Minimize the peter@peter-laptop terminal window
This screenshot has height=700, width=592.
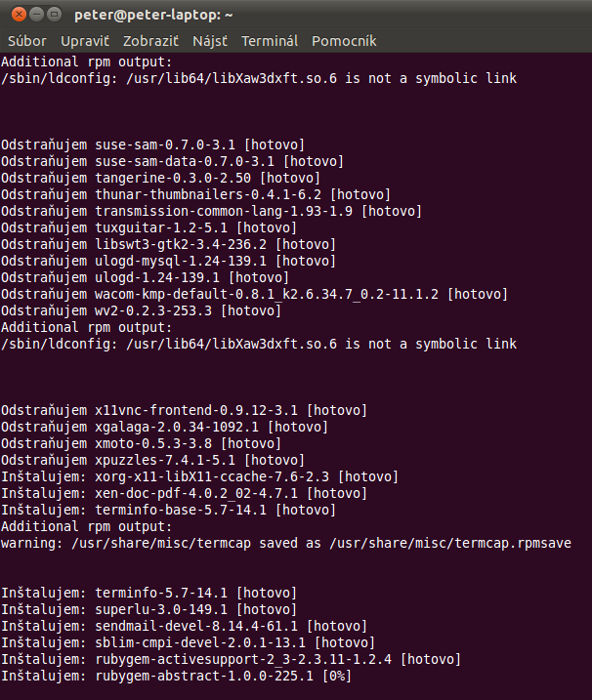click(x=37, y=15)
